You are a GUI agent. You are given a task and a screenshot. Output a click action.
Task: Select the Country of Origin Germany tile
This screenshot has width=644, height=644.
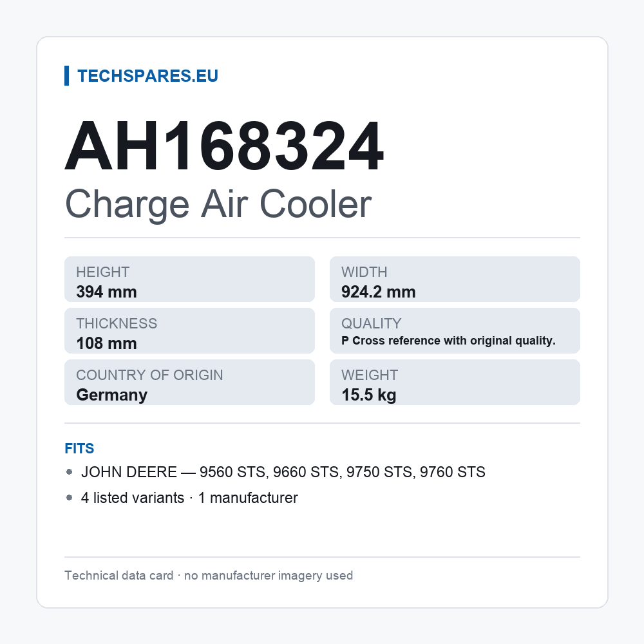[x=189, y=383]
